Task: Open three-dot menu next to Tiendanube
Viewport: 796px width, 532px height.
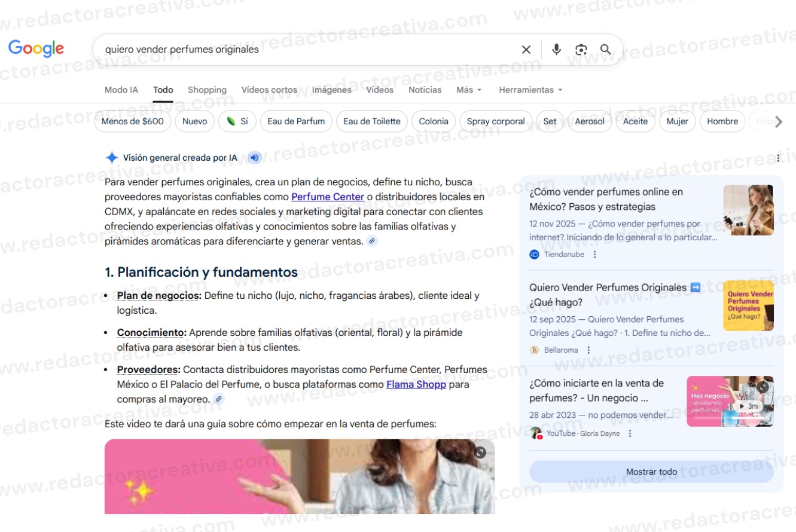Action: pos(594,255)
